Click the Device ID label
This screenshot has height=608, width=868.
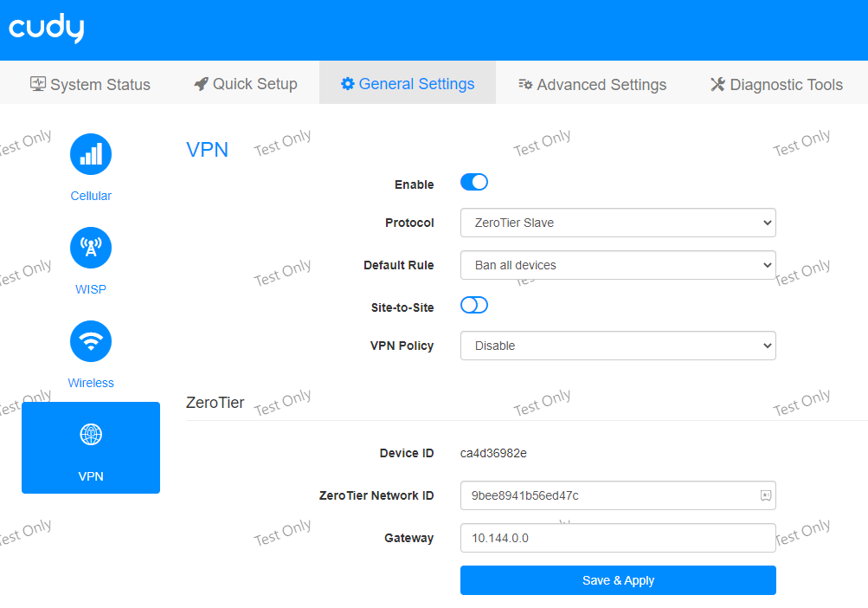pyautogui.click(x=407, y=453)
